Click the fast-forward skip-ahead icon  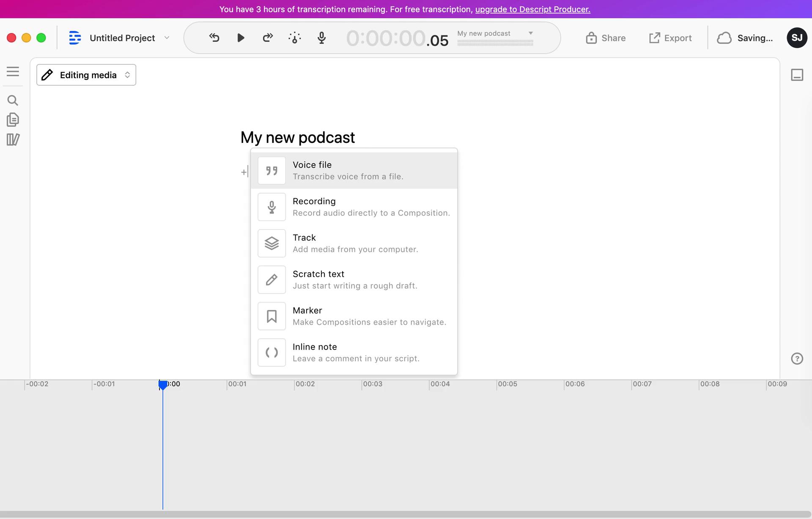(267, 37)
